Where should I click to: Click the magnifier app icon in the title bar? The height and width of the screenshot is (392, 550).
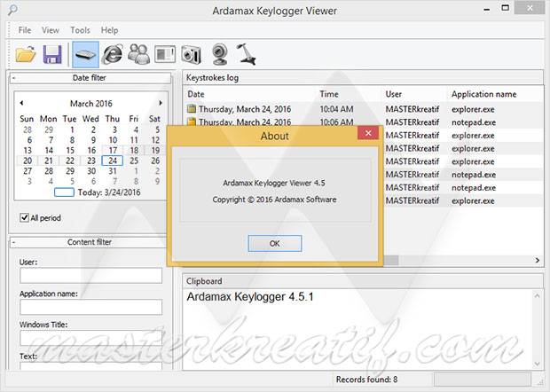click(x=12, y=10)
